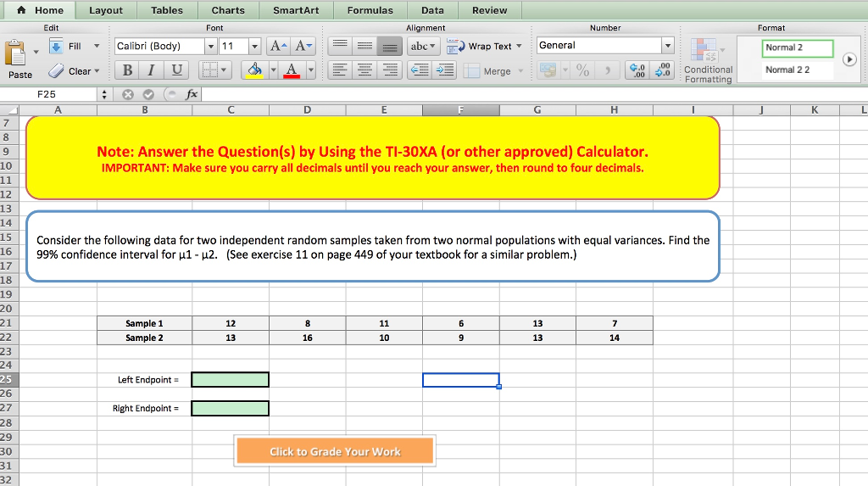The width and height of the screenshot is (868, 486).
Task: Open the Calibri (Body) font dropdown
Action: pos(212,46)
